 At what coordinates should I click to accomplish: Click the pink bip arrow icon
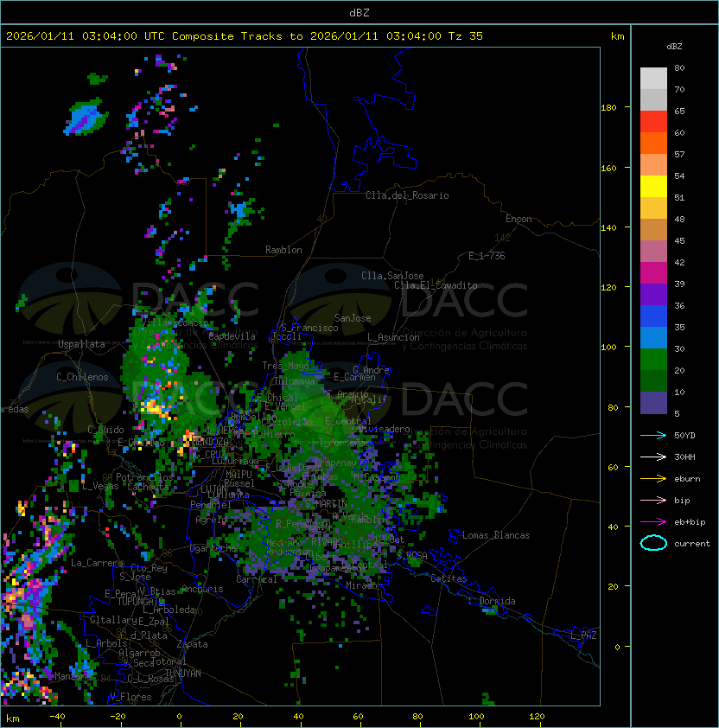point(653,500)
